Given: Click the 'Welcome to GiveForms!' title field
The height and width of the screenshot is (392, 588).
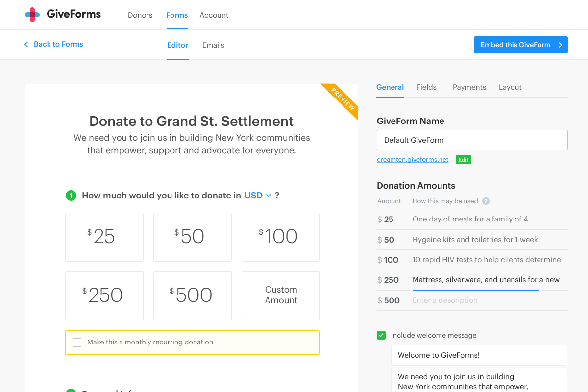Looking at the screenshot, I should tap(479, 355).
